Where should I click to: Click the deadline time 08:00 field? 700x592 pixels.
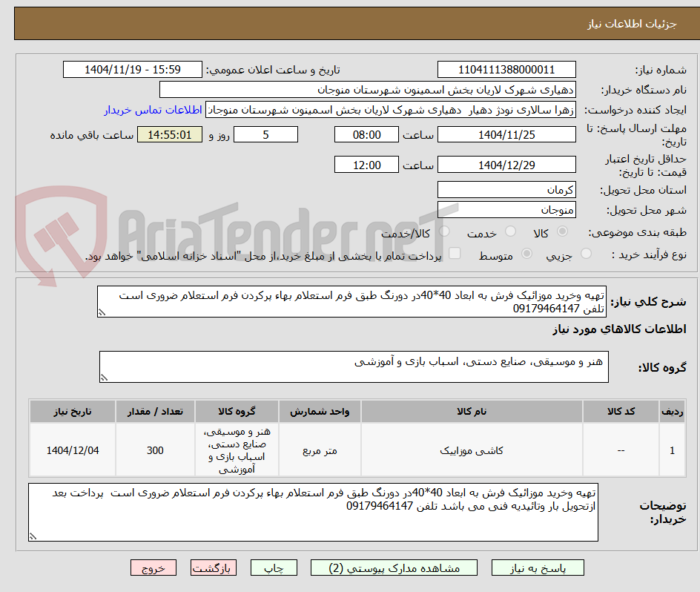[366, 134]
